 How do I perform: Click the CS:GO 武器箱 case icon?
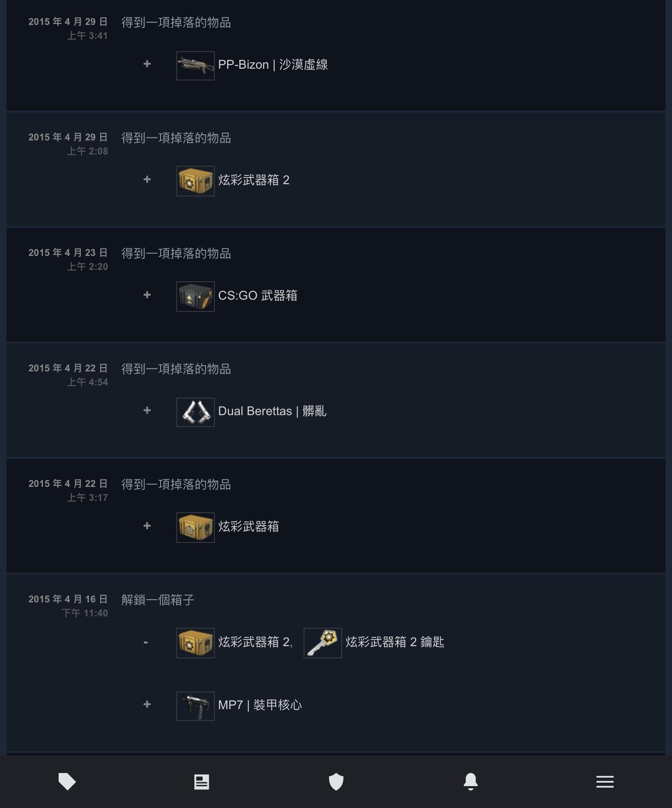tap(195, 296)
